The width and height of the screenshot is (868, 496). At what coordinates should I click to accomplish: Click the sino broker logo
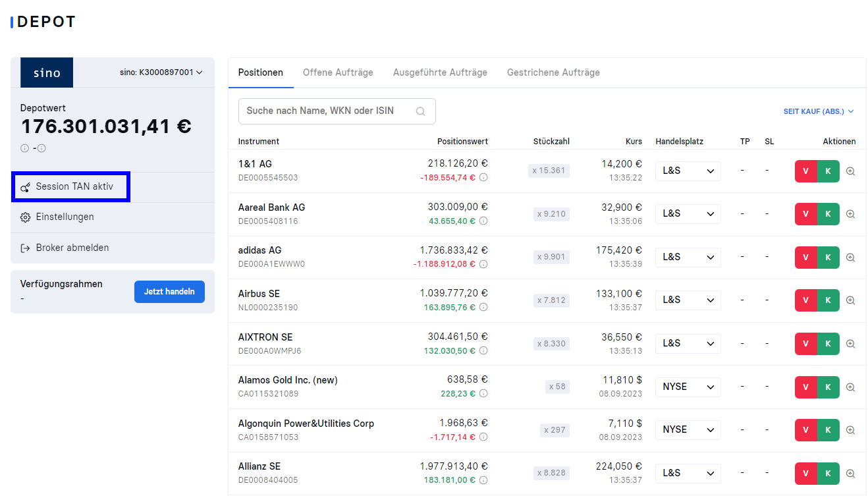coord(47,72)
